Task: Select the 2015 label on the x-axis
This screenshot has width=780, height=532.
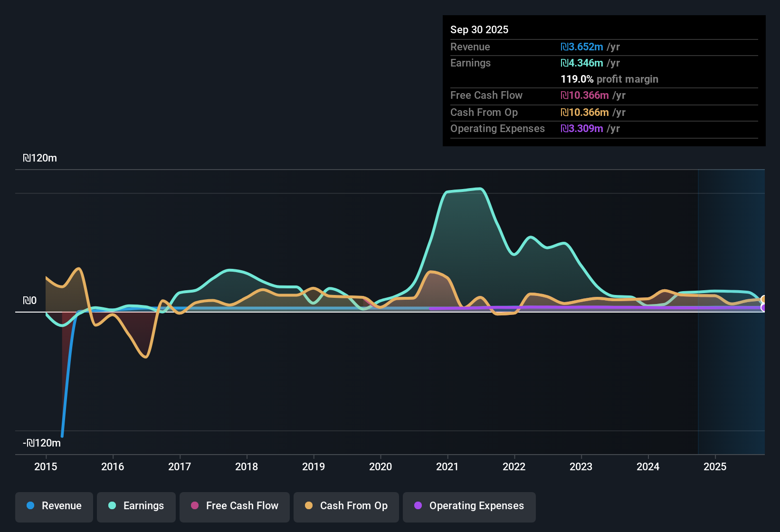Action: (46, 466)
